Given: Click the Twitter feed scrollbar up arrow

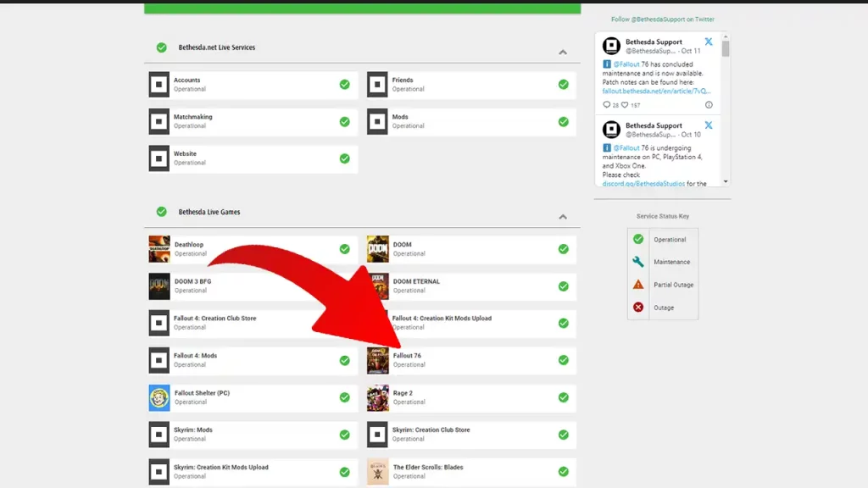Looking at the screenshot, I should (x=726, y=36).
